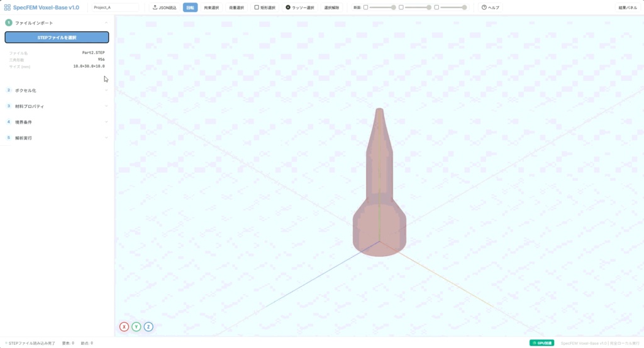Click step 5 badge next to 解析実行
The image size is (644, 348).
[9, 138]
